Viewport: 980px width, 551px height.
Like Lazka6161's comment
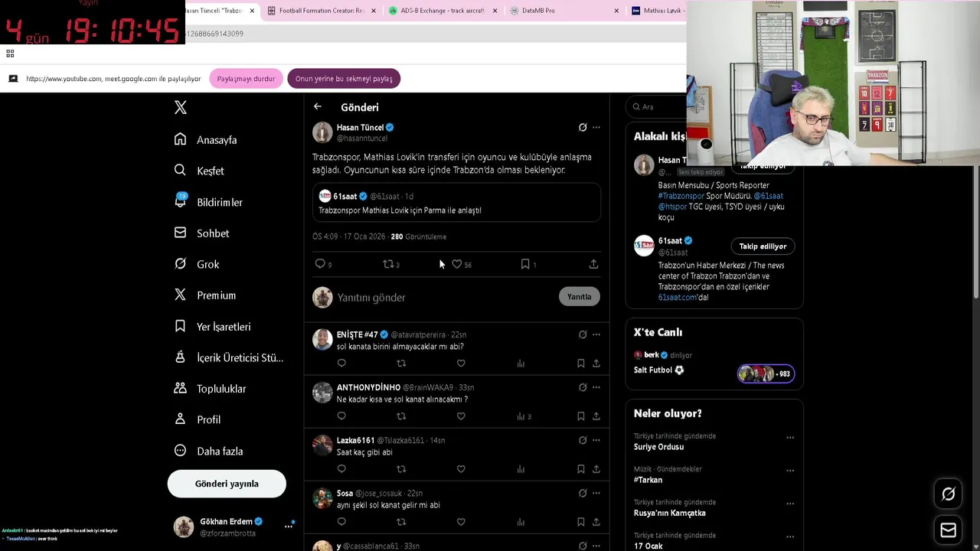[461, 469]
